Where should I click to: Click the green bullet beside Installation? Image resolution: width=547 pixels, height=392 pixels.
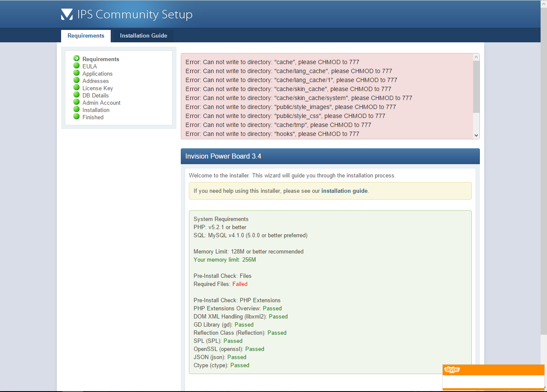76,109
